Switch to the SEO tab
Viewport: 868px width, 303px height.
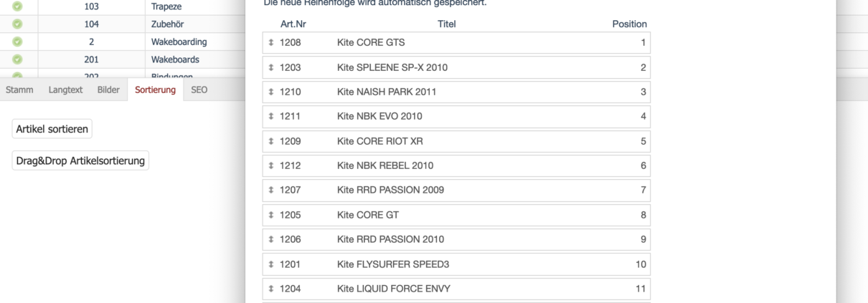pyautogui.click(x=199, y=90)
